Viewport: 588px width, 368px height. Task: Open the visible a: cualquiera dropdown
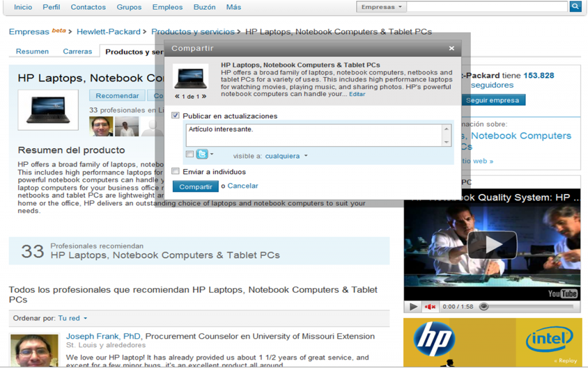tap(286, 156)
